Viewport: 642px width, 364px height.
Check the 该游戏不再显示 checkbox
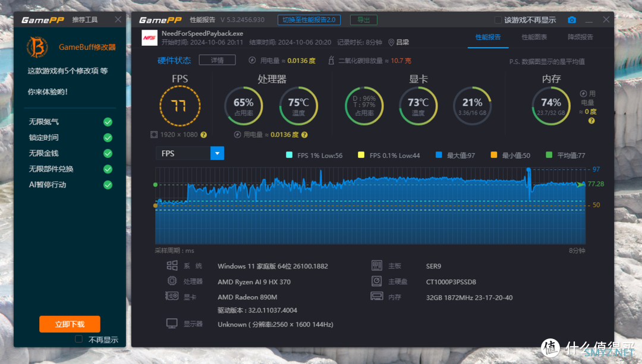498,20
